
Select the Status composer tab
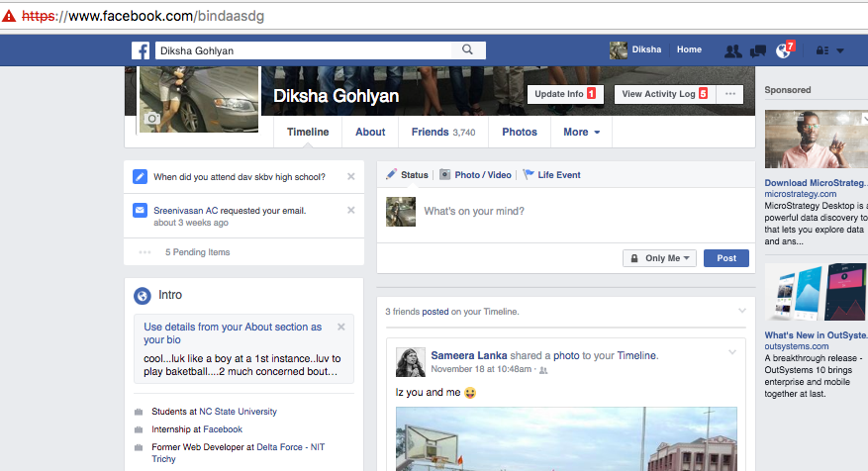coord(408,175)
